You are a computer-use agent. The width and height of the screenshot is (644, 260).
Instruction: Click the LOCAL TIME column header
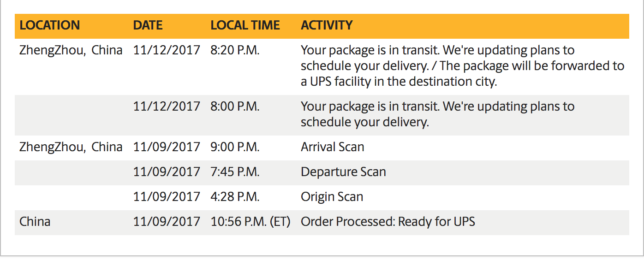(245, 25)
